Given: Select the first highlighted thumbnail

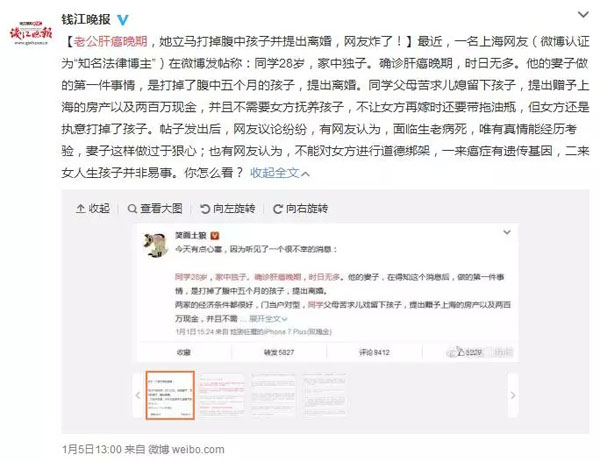Looking at the screenshot, I should click(170, 395).
